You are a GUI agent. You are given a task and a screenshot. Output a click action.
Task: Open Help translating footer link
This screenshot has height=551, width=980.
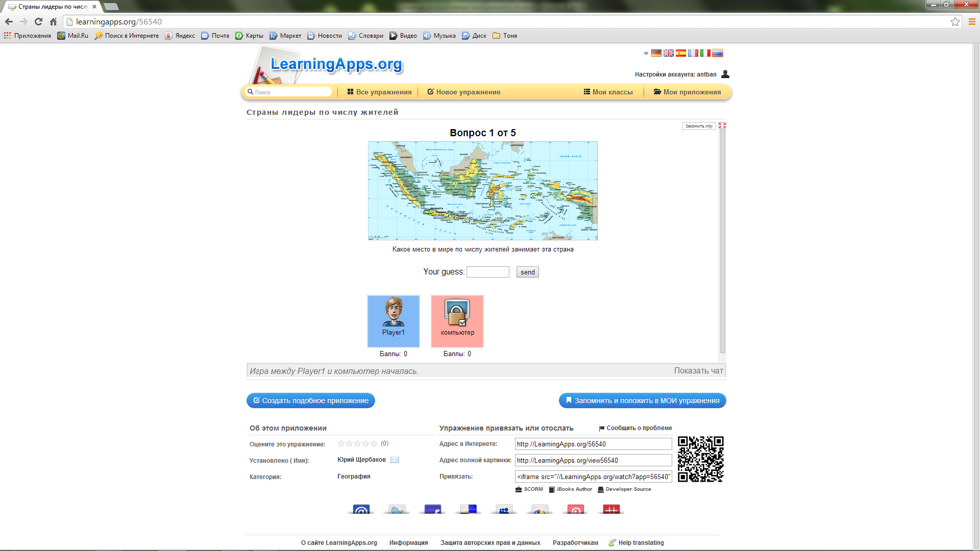(x=636, y=543)
